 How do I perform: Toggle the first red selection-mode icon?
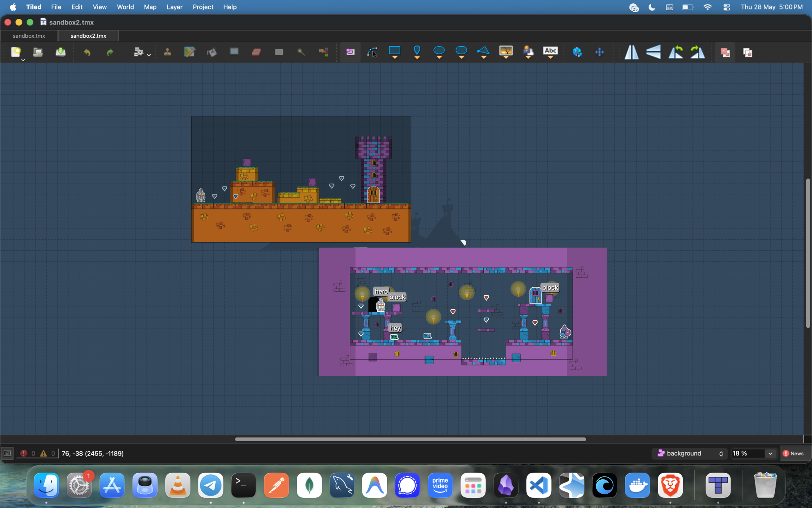click(x=725, y=52)
